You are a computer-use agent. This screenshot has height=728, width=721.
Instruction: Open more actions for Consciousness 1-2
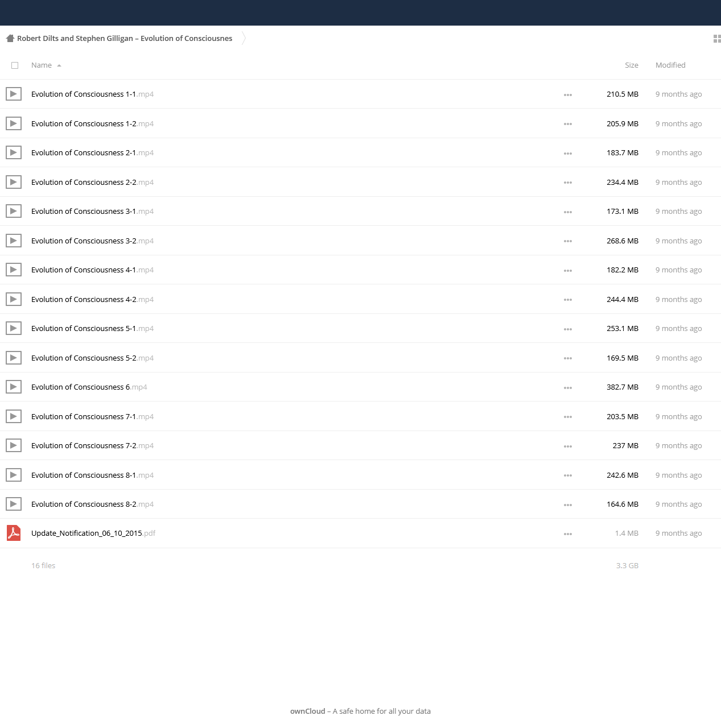568,124
